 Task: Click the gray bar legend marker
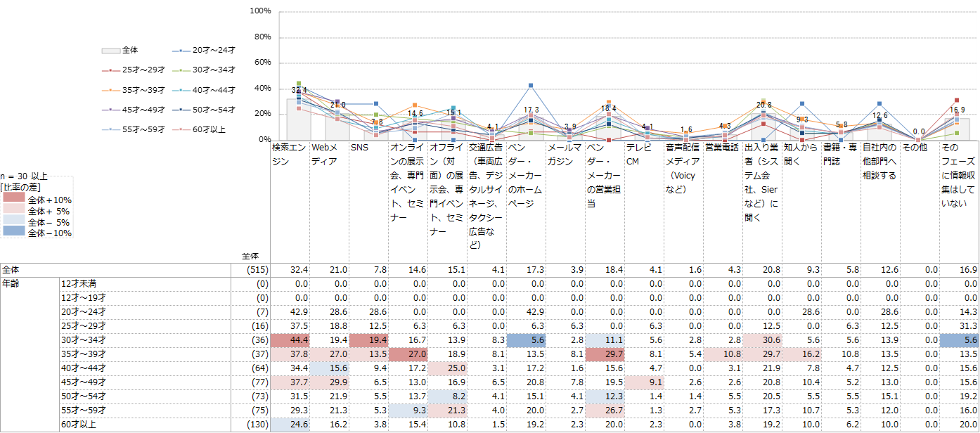pos(111,51)
